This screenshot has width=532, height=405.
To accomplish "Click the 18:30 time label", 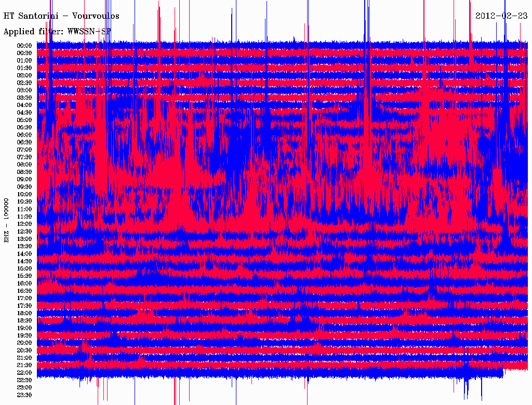I will (24, 321).
